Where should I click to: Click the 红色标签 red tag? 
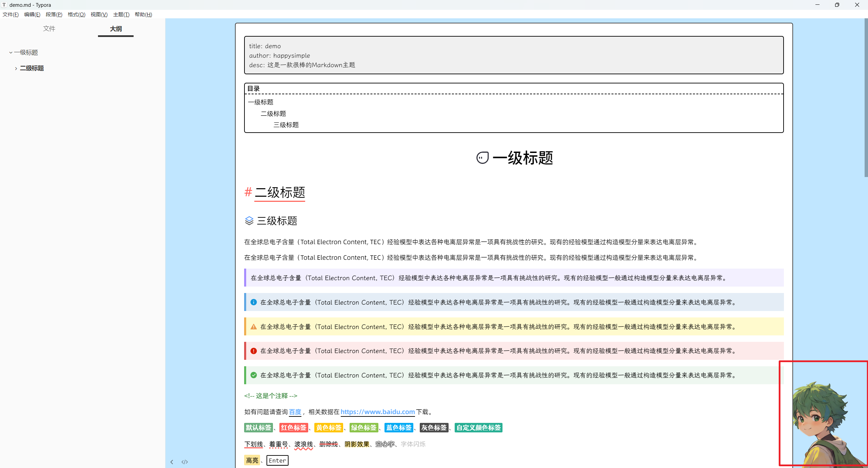294,428
